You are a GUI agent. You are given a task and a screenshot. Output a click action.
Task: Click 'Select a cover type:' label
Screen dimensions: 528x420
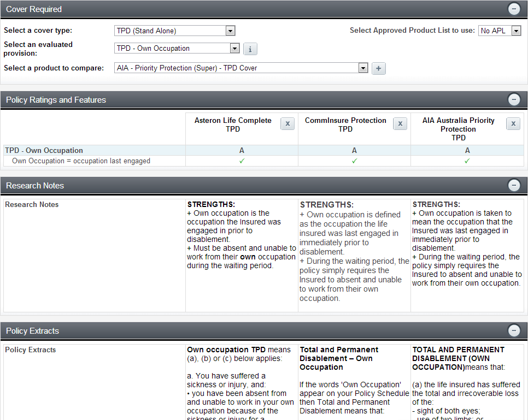coord(38,30)
